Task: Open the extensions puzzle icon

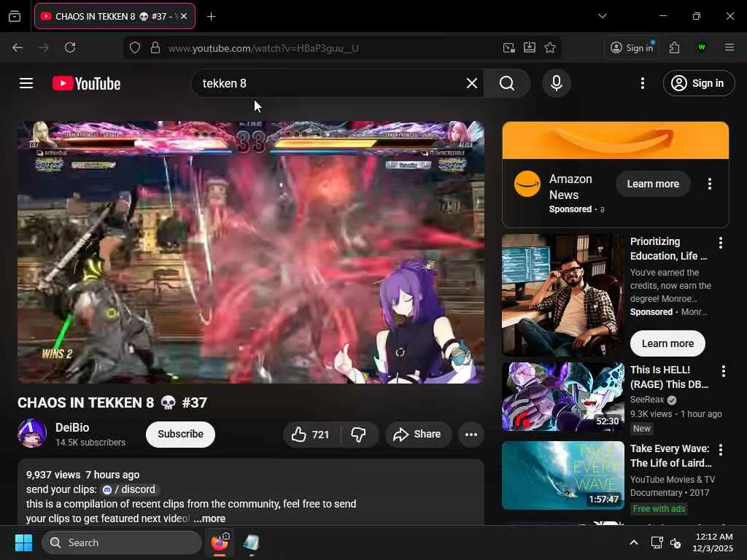Action: coord(674,47)
